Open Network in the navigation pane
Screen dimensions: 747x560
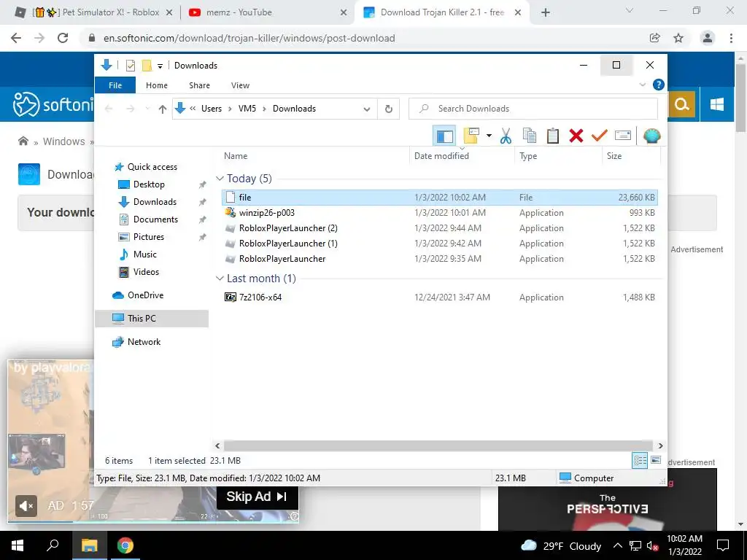tap(144, 342)
